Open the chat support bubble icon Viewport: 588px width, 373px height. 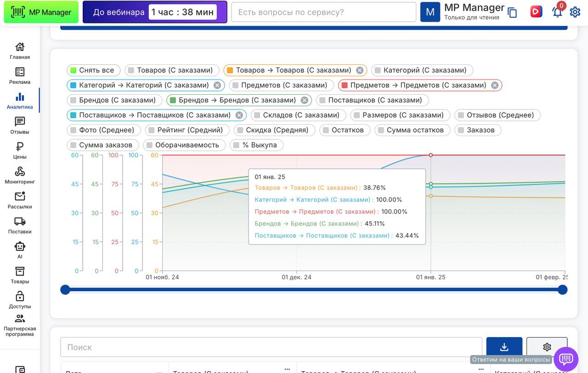(x=566, y=359)
